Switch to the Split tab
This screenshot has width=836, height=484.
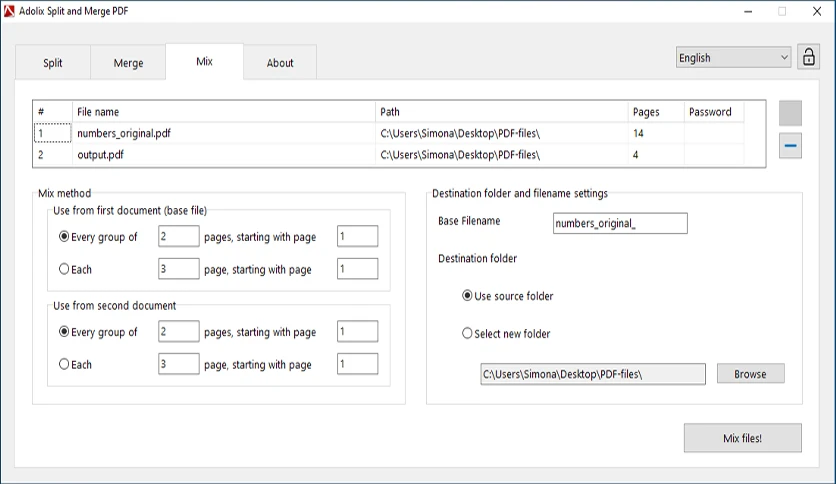(x=53, y=63)
